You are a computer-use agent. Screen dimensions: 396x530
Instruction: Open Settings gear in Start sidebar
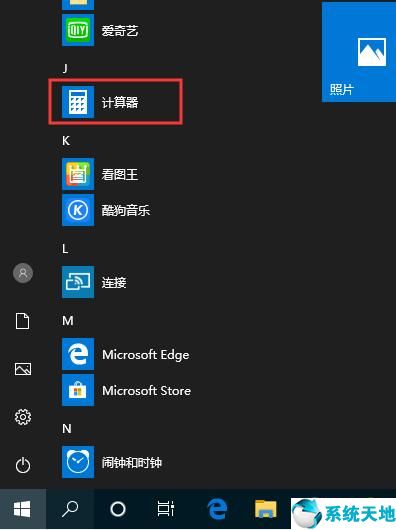pos(23,417)
